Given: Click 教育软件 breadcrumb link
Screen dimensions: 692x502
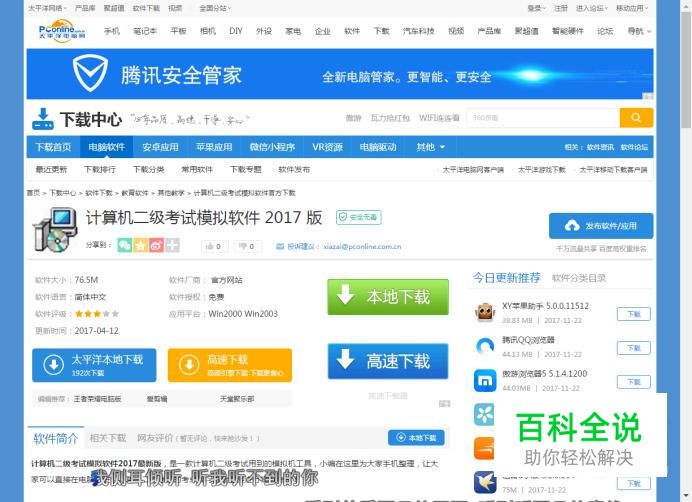Looking at the screenshot, I should pyautogui.click(x=135, y=193).
